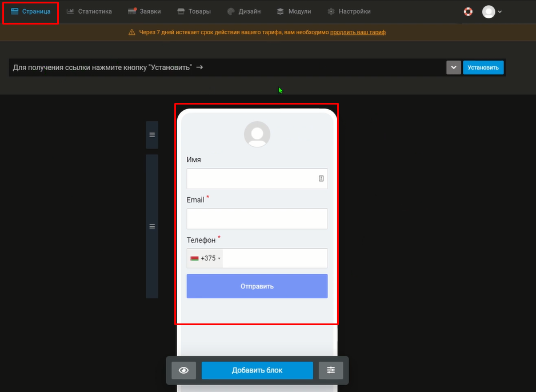The height and width of the screenshot is (392, 536).
Task: Expand dropdown next to Установить button
Action: coord(453,67)
